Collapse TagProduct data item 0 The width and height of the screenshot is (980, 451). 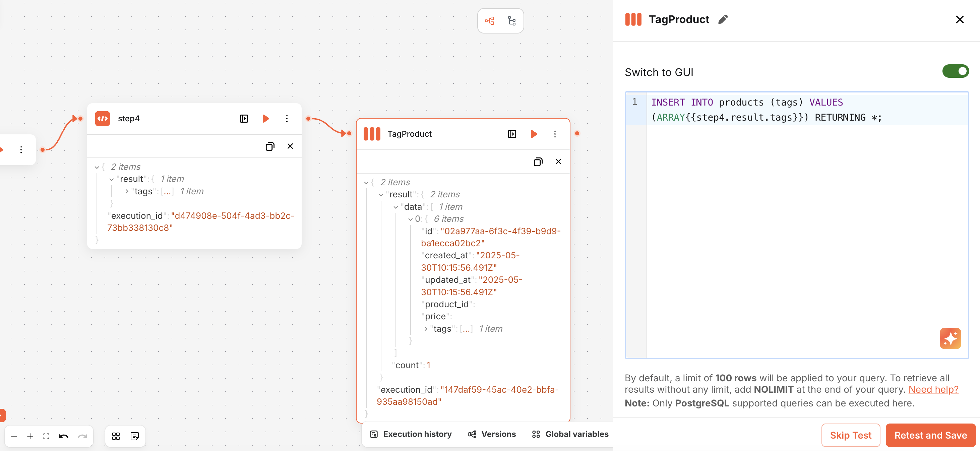coord(410,219)
